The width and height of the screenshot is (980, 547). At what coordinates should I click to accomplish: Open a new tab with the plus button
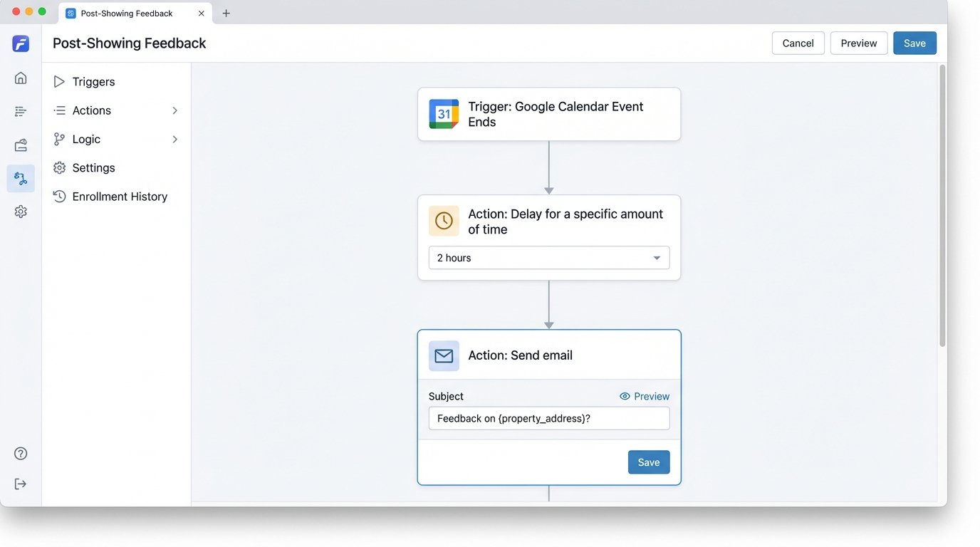[x=226, y=12]
